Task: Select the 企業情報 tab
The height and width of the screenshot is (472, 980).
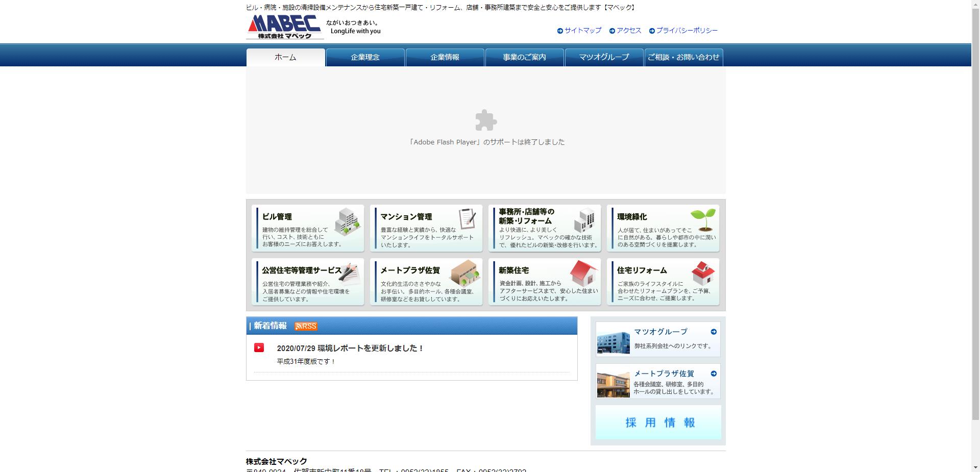Action: (445, 57)
